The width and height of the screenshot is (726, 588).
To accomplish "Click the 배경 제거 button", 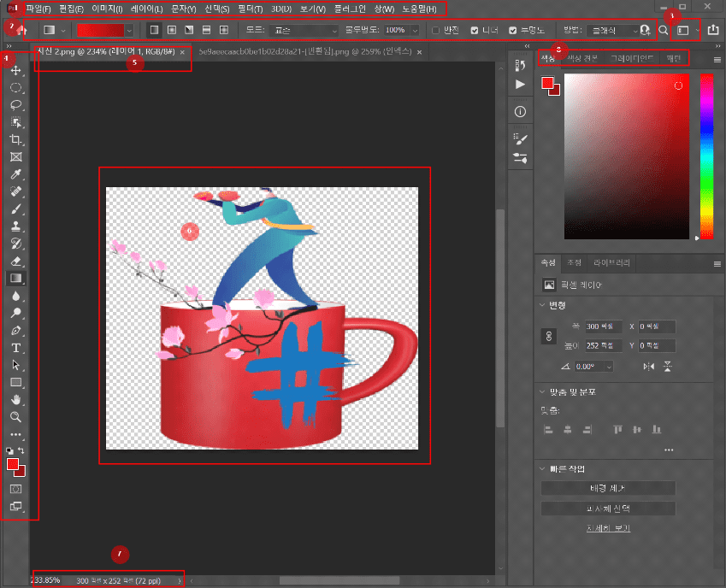I will point(608,488).
